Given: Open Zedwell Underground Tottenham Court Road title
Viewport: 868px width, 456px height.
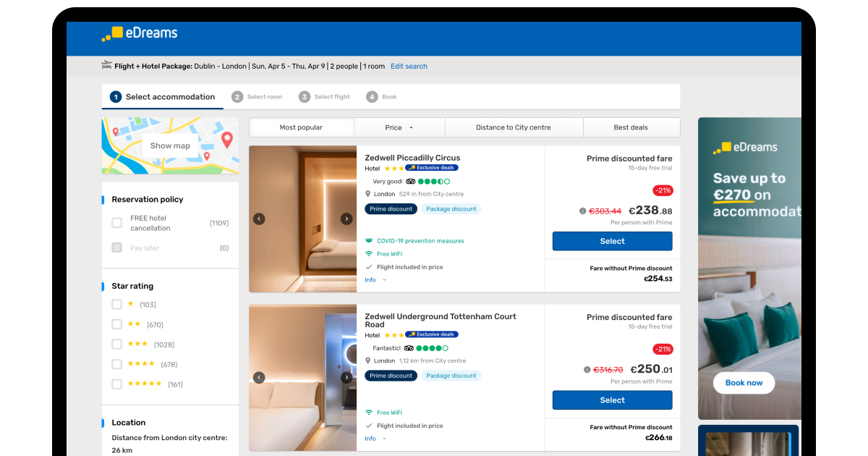Looking at the screenshot, I should (441, 321).
